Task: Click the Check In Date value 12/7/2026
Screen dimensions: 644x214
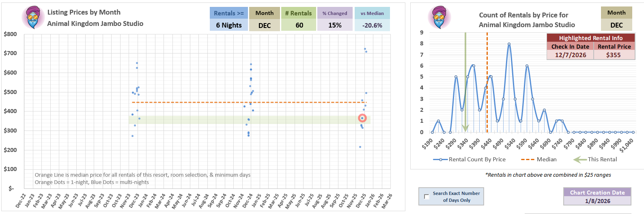Action: pyautogui.click(x=570, y=55)
